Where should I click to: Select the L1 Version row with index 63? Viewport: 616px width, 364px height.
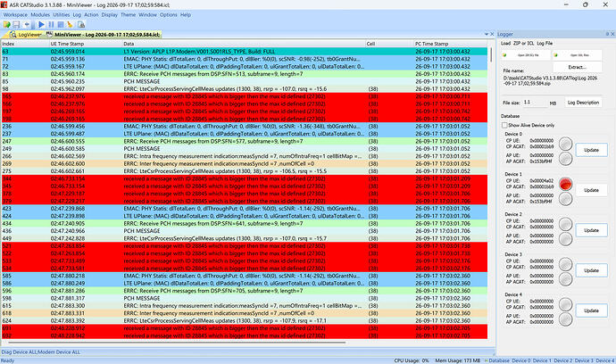point(245,52)
